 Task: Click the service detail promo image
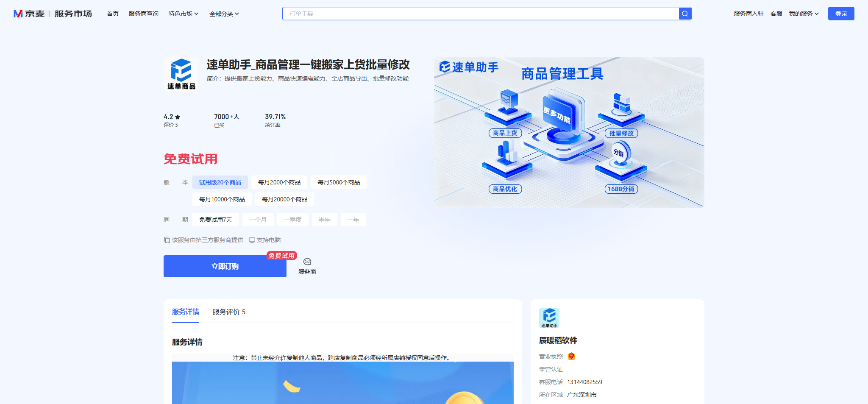coord(343,383)
